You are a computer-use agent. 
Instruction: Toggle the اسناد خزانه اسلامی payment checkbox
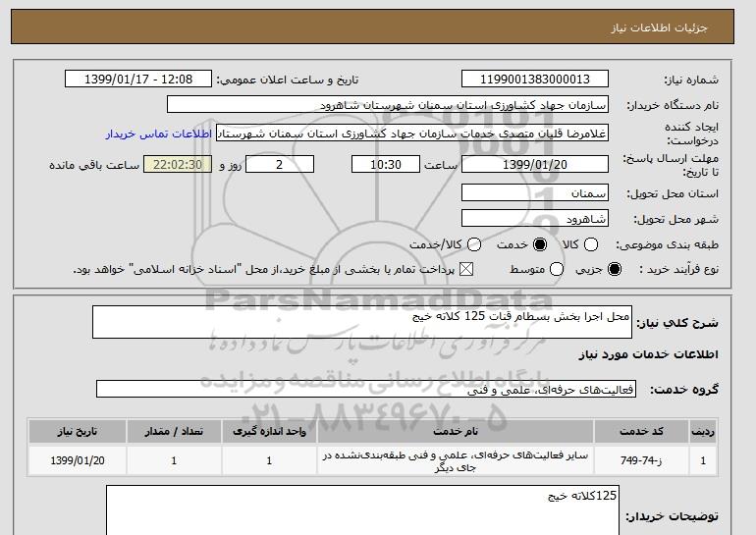[465, 269]
